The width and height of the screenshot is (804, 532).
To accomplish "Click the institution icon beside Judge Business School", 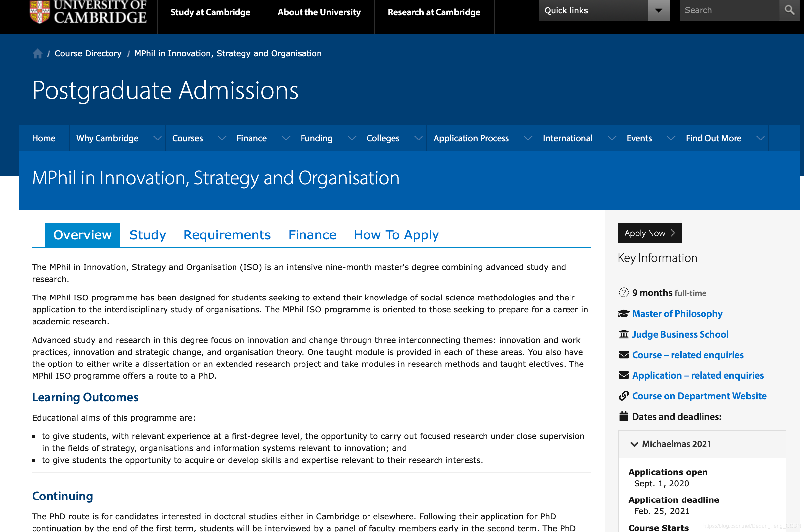I will point(624,334).
